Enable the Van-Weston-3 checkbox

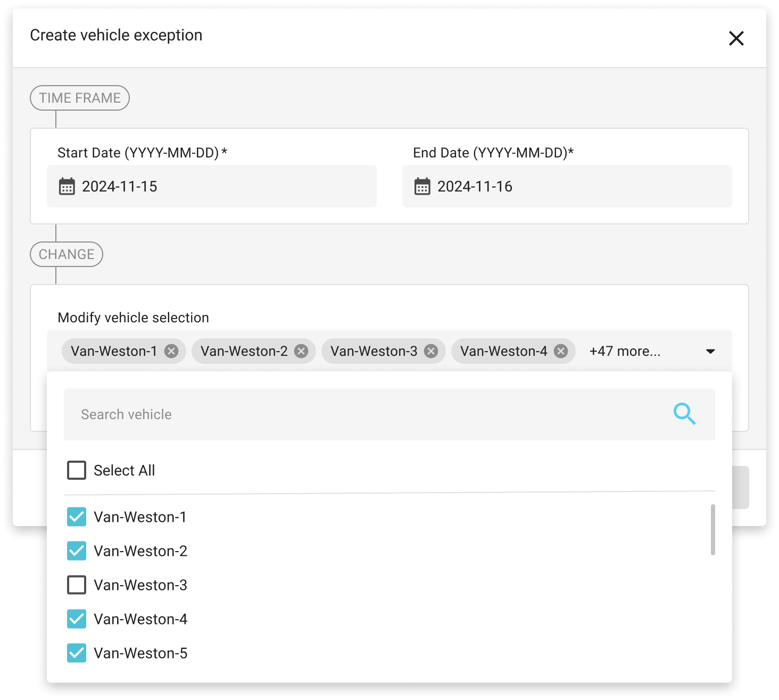[77, 585]
